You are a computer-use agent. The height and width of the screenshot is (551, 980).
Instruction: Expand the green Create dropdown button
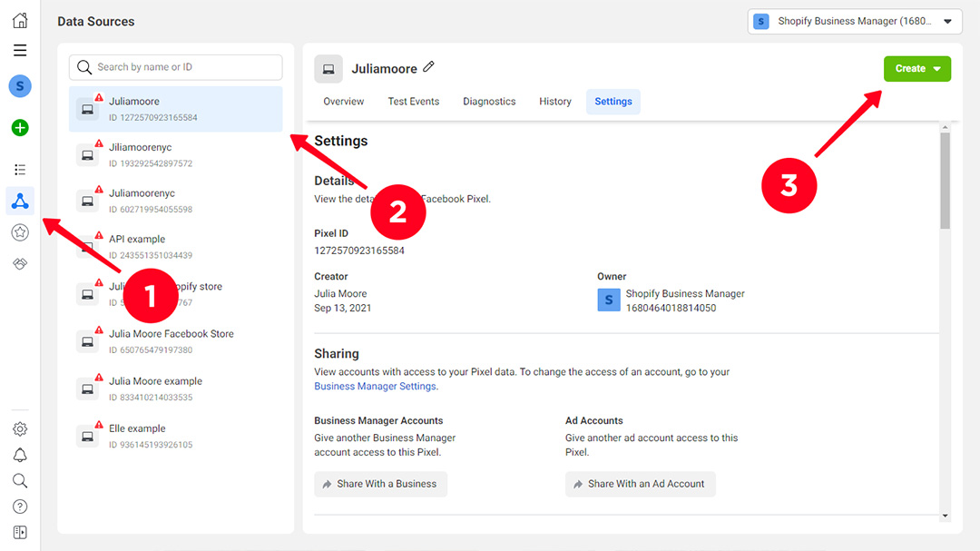pos(916,69)
